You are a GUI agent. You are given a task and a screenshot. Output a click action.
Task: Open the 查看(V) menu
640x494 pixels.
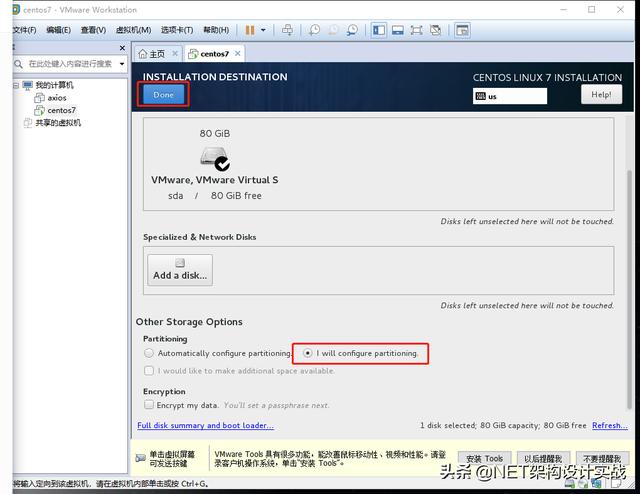pyautogui.click(x=93, y=30)
